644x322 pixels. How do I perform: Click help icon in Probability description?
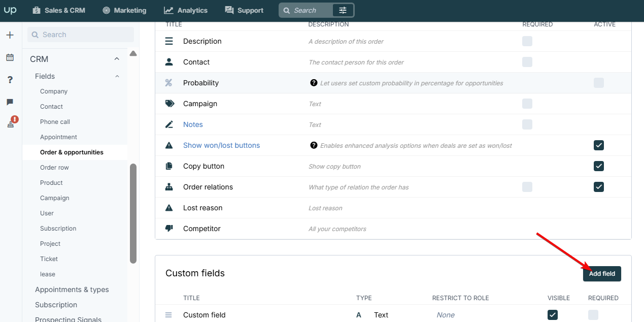click(314, 83)
